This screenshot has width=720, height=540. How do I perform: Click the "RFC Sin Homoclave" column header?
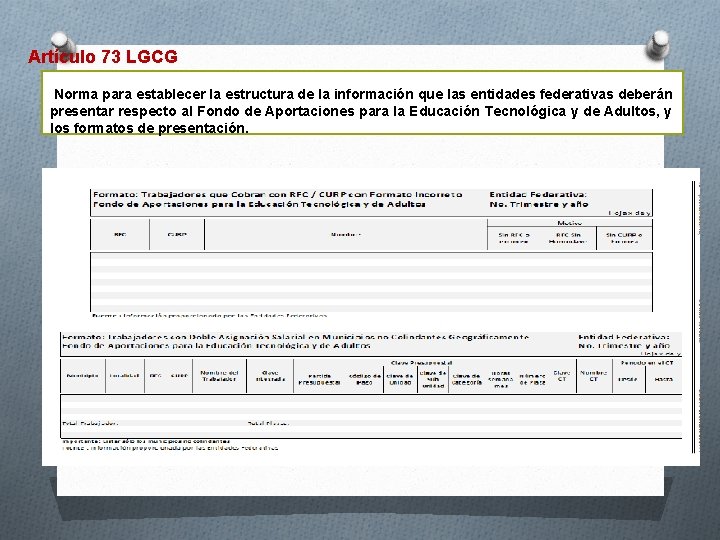point(568,238)
